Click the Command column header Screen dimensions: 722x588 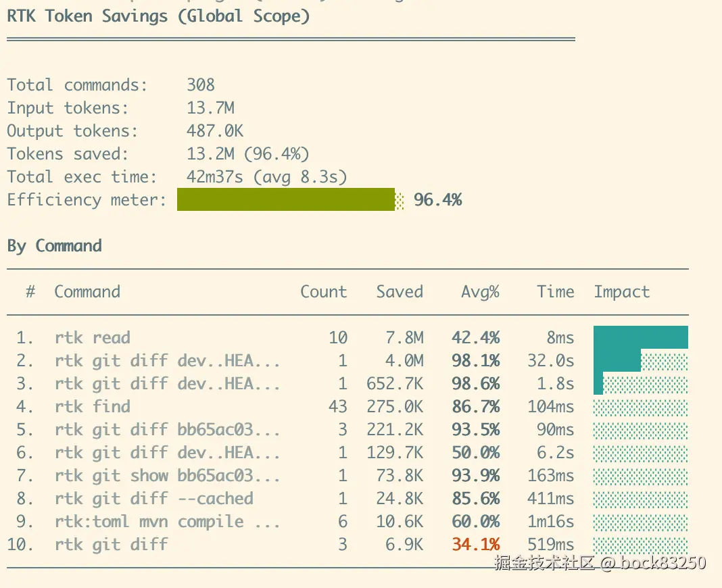click(x=87, y=291)
